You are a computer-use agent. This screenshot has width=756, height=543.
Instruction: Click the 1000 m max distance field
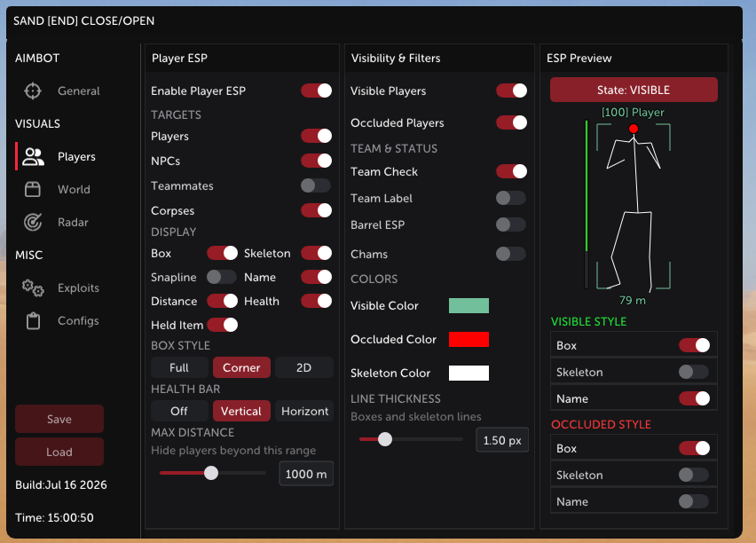[306, 474]
